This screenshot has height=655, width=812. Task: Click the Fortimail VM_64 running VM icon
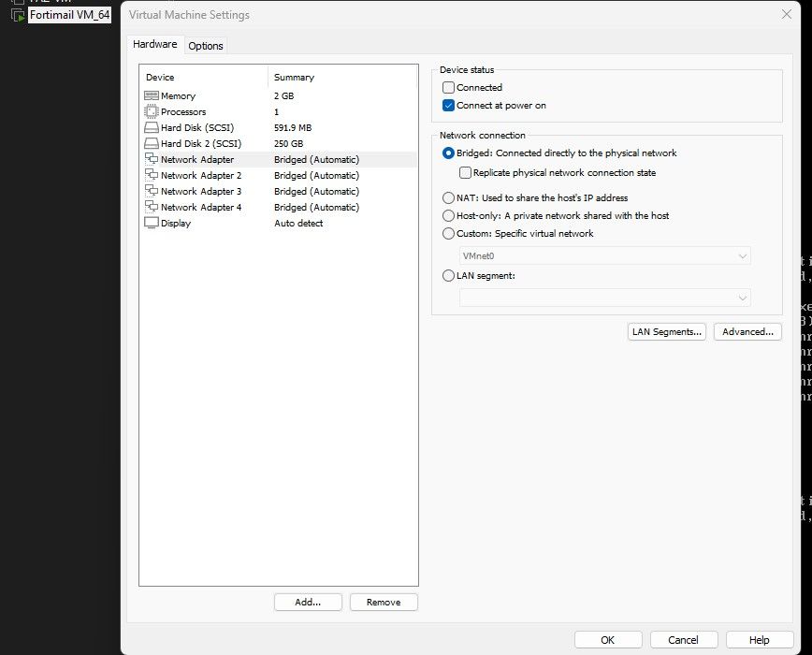pos(18,16)
